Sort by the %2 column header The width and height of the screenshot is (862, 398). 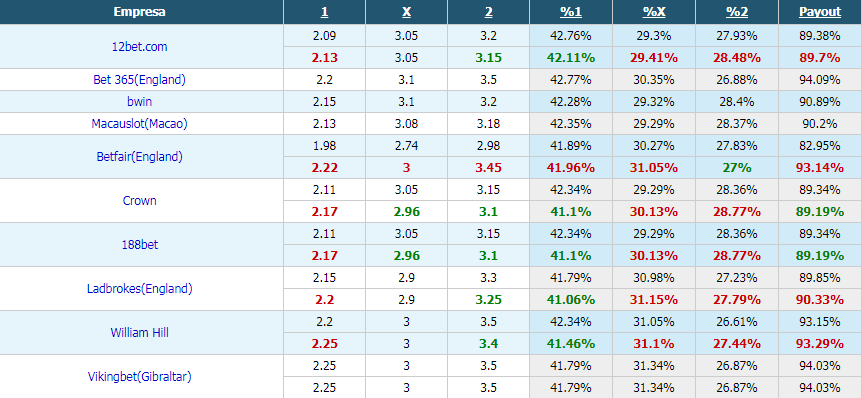coord(737,12)
